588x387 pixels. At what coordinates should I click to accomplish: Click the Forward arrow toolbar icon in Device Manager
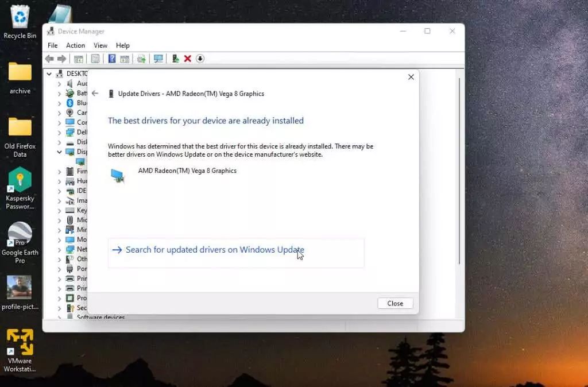[x=61, y=59]
